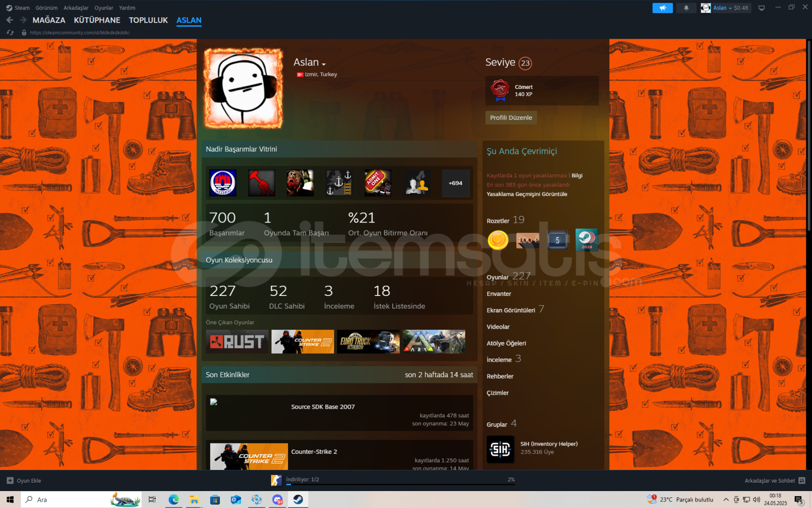Open the notifications bell icon
This screenshot has width=812, height=508.
pos(686,8)
